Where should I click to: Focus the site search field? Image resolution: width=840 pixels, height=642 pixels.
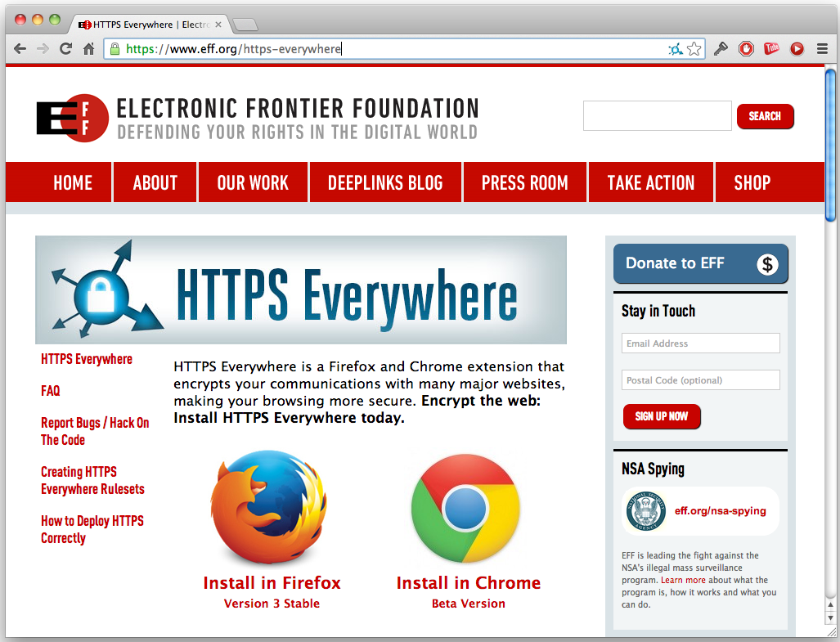[658, 115]
